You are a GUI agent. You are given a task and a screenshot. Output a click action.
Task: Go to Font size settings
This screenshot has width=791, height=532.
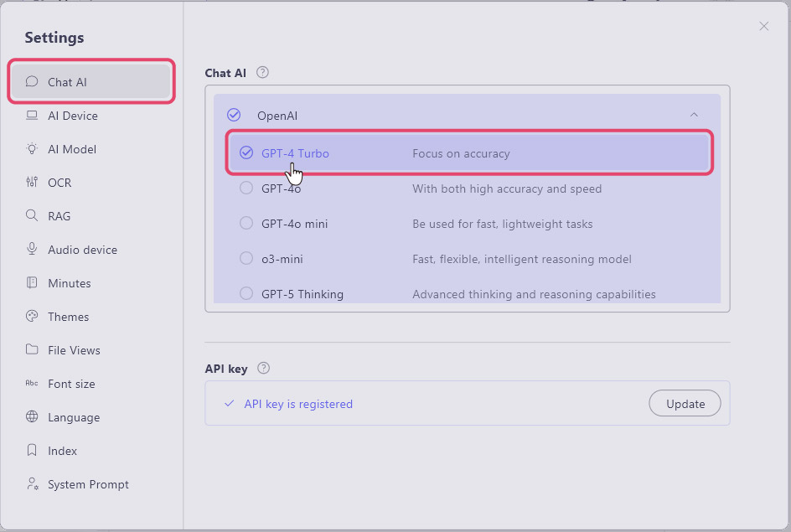click(x=71, y=384)
